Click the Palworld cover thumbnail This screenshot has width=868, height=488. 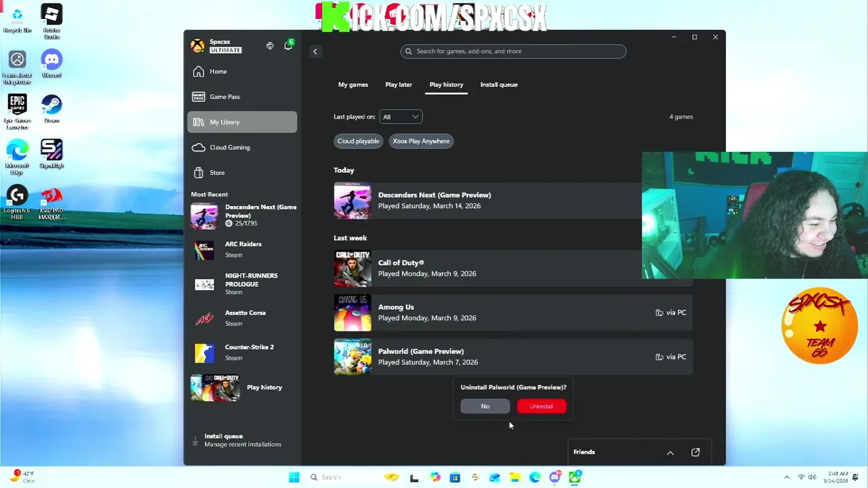coord(353,357)
